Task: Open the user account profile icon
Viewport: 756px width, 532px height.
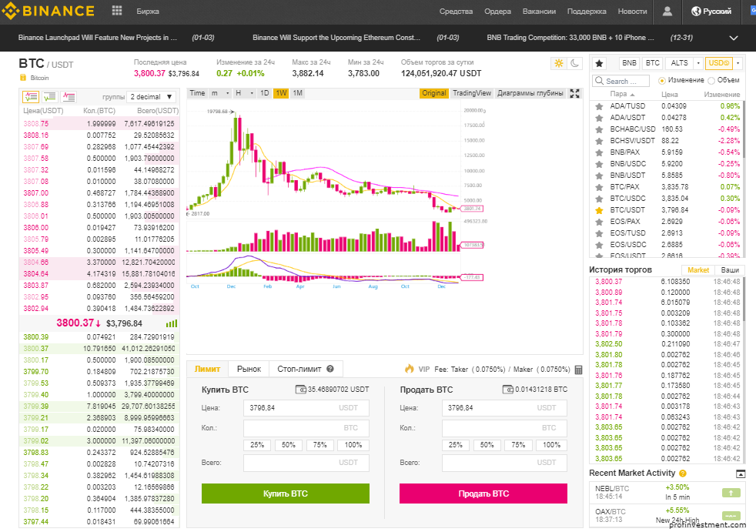Action: point(667,11)
